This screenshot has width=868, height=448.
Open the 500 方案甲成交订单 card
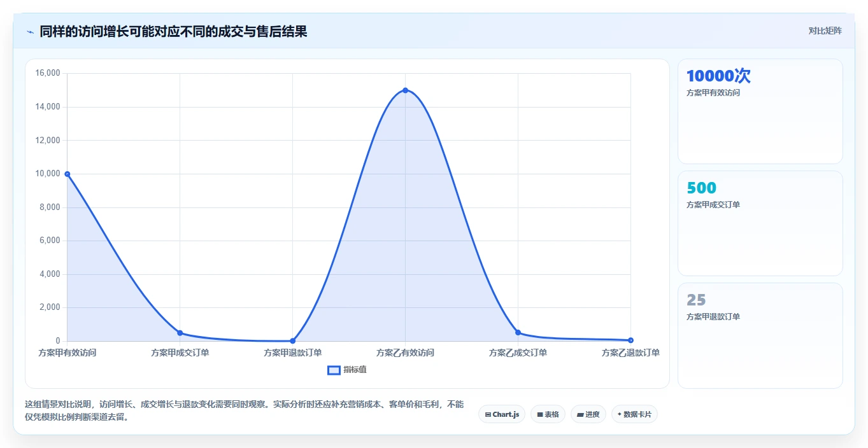pos(760,223)
